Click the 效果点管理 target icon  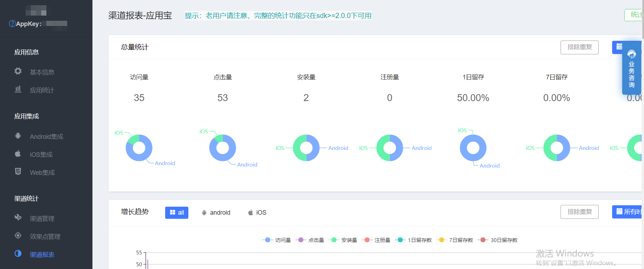(18, 236)
